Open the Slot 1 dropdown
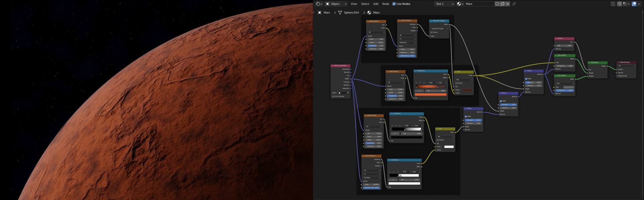644x200 pixels. [444, 4]
